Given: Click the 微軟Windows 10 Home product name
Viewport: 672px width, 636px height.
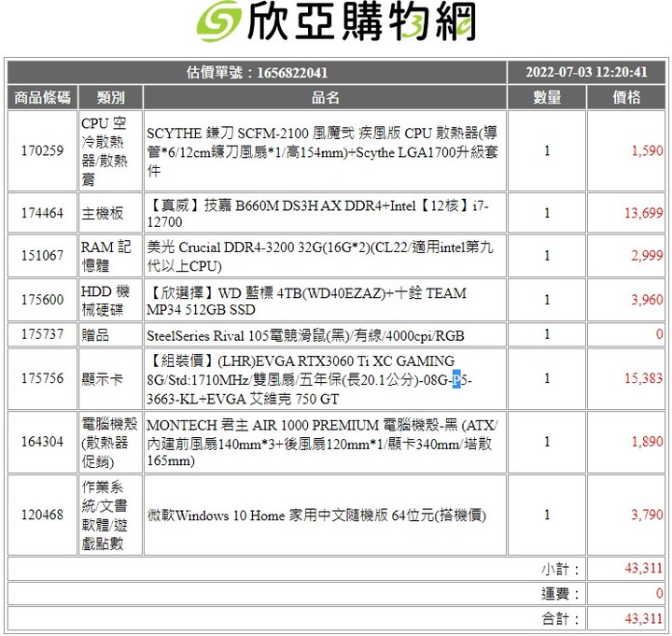Looking at the screenshot, I should pos(316,515).
